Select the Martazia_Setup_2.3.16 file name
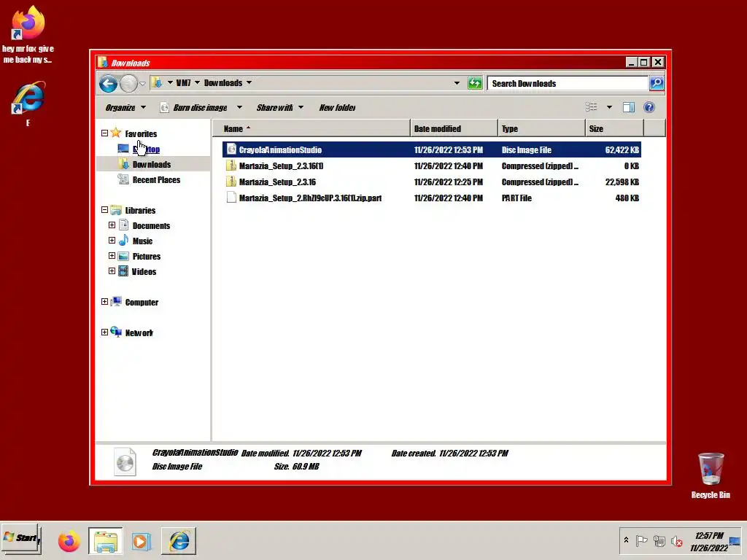Screen dimensions: 747x560 coord(277,182)
